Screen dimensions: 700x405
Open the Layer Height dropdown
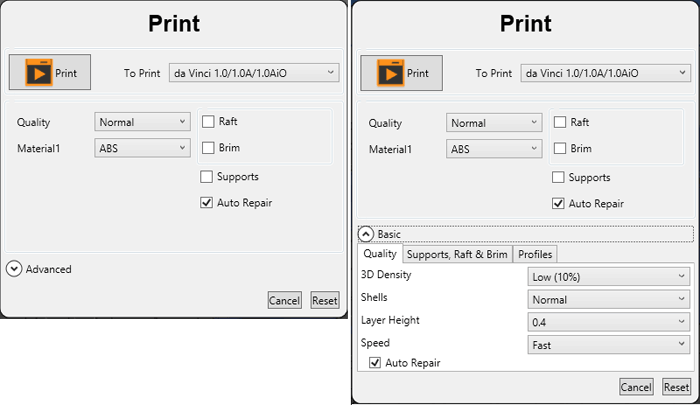(x=608, y=322)
